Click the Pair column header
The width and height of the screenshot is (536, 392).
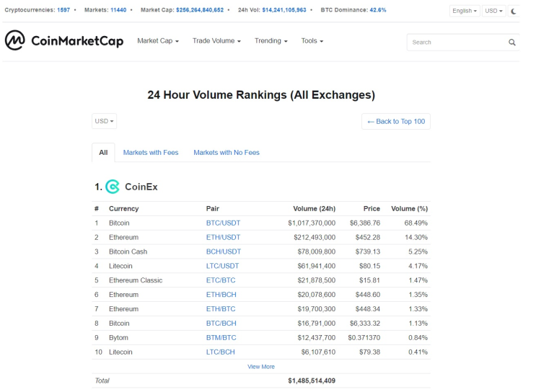point(213,209)
